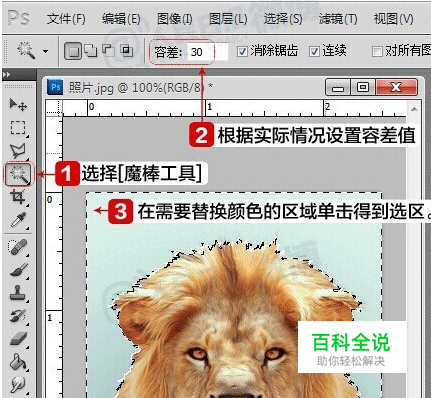Select the History Brush tool

point(18,316)
